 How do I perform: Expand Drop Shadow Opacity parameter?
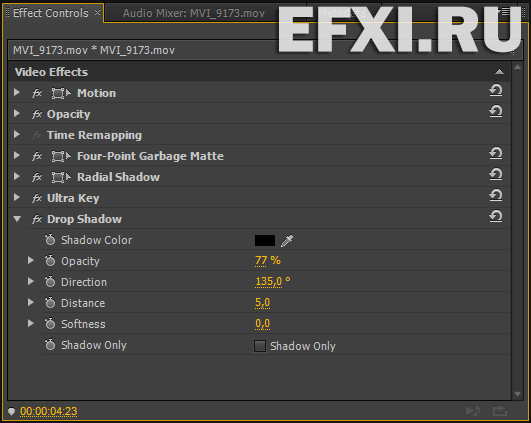pyautogui.click(x=30, y=260)
